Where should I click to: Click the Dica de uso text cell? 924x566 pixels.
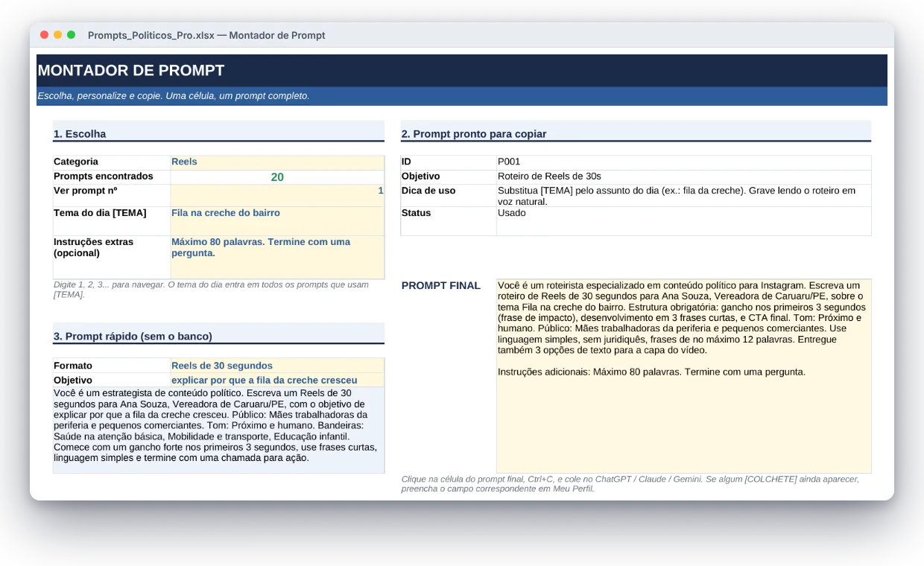[684, 196]
